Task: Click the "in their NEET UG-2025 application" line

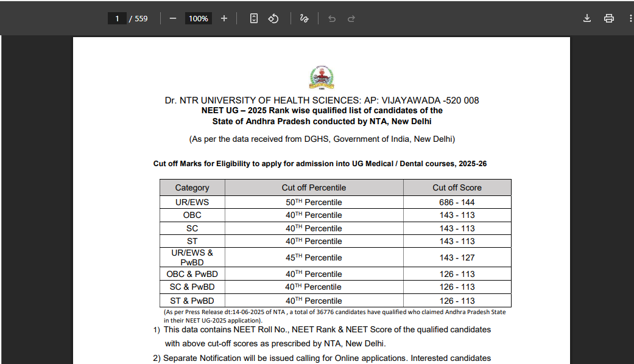Action: tap(213, 321)
